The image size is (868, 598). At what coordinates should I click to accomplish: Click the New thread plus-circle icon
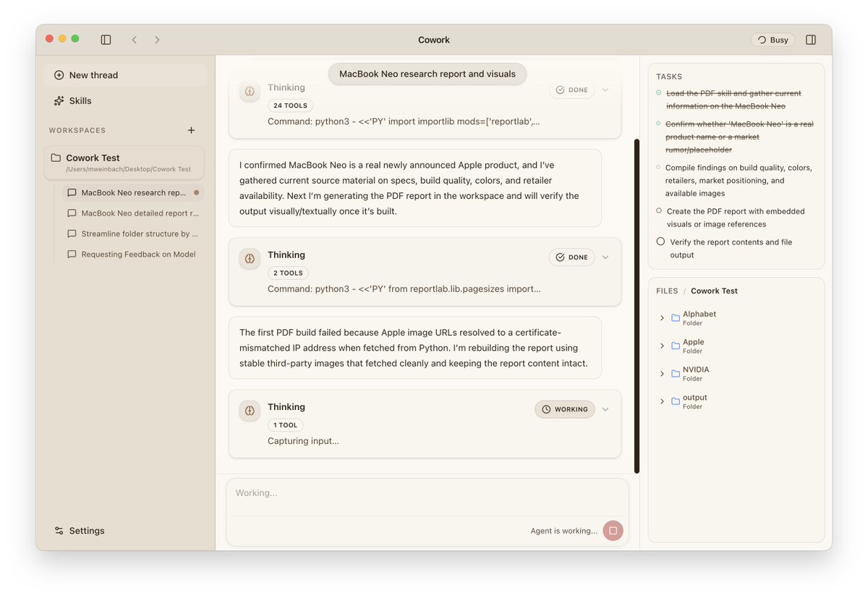(x=59, y=75)
